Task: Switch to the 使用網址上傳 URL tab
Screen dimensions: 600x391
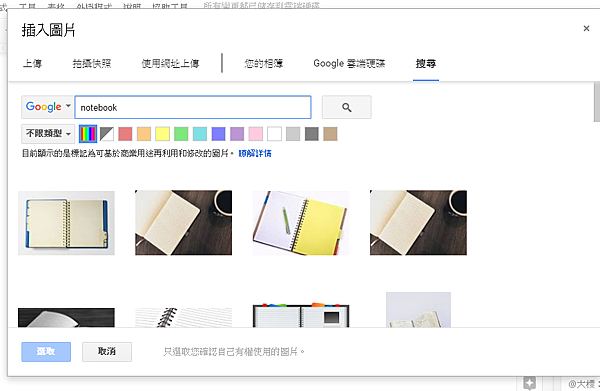Action: [170, 64]
